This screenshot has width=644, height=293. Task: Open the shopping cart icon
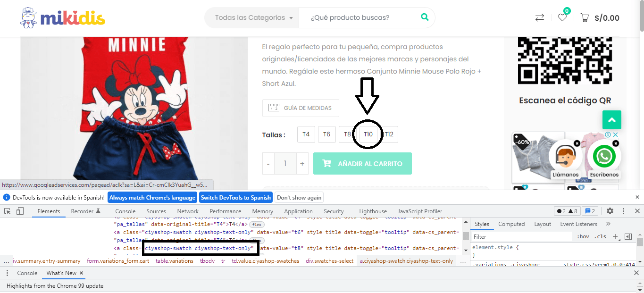[585, 18]
